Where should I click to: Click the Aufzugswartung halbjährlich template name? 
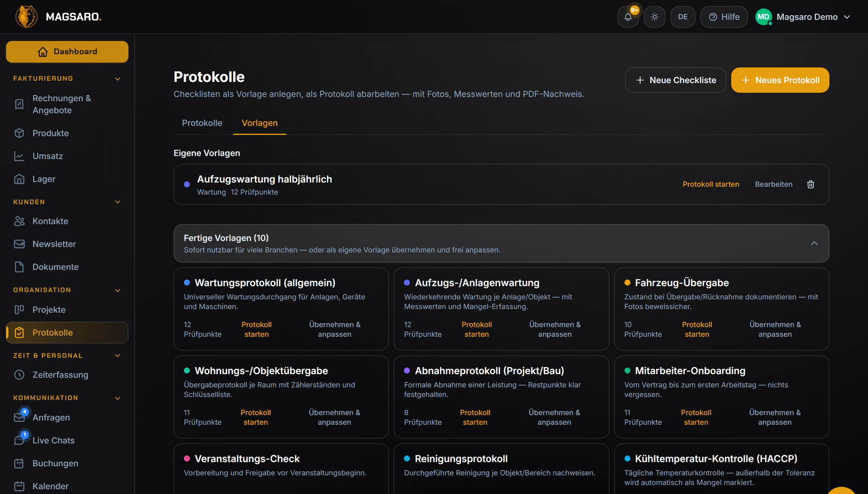[x=265, y=179]
